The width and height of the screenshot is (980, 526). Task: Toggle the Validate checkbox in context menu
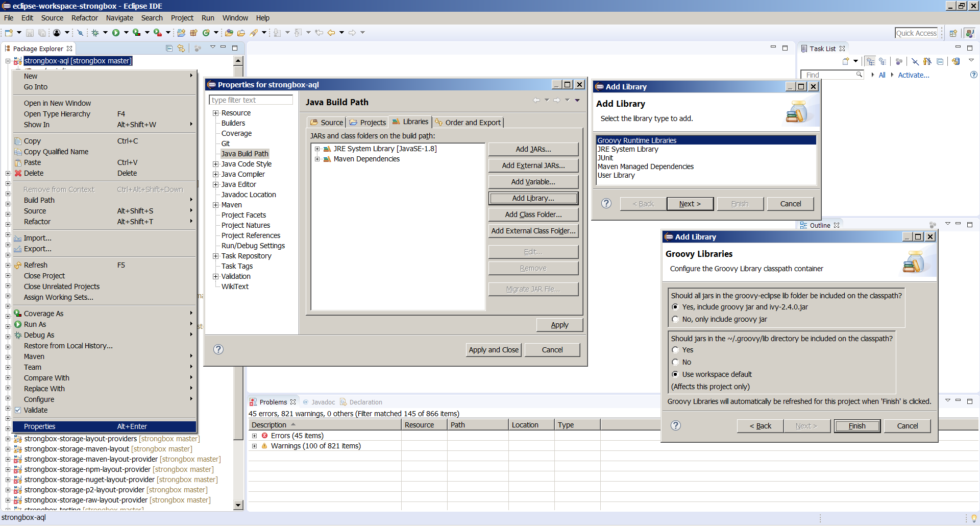[x=18, y=410]
